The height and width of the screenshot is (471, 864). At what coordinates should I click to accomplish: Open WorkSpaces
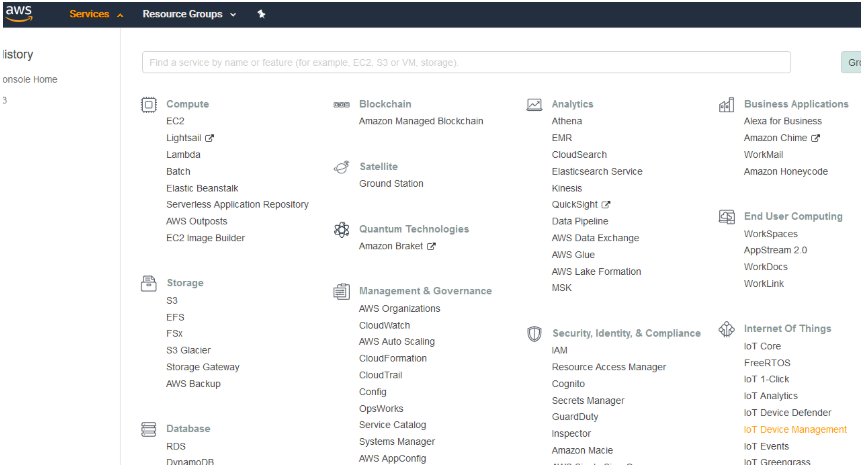[770, 234]
